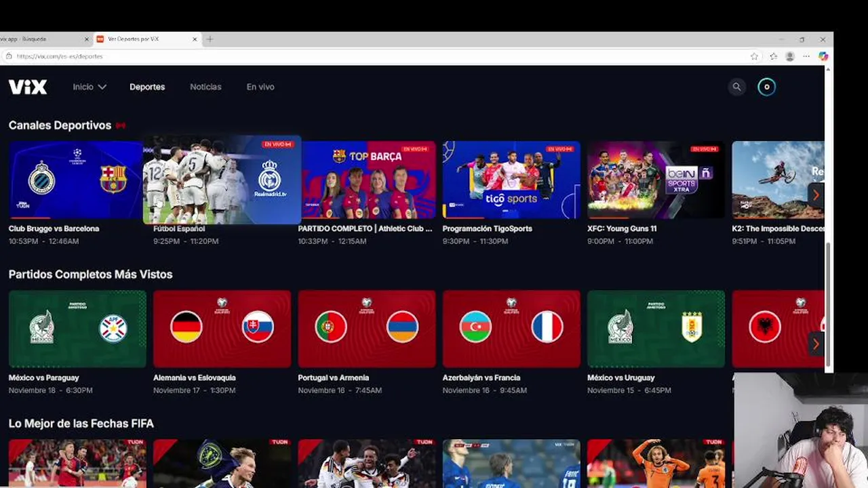
Task: Go to the Deportes section
Action: (x=147, y=87)
